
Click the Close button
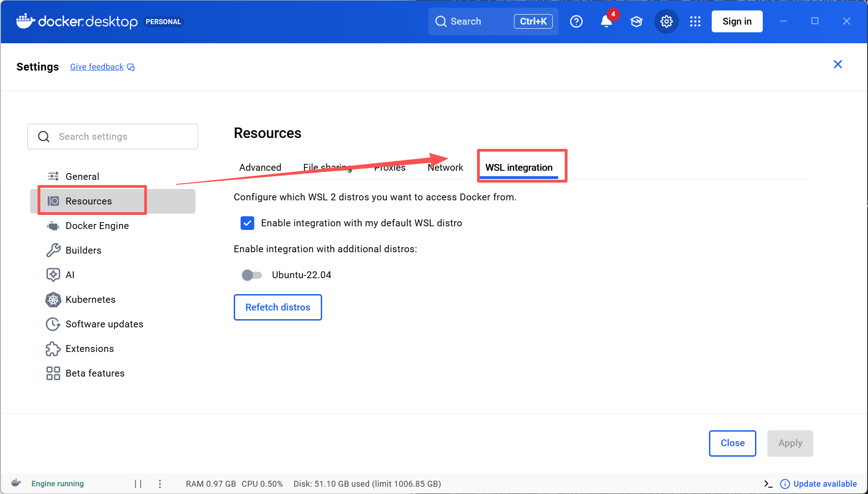coord(732,443)
